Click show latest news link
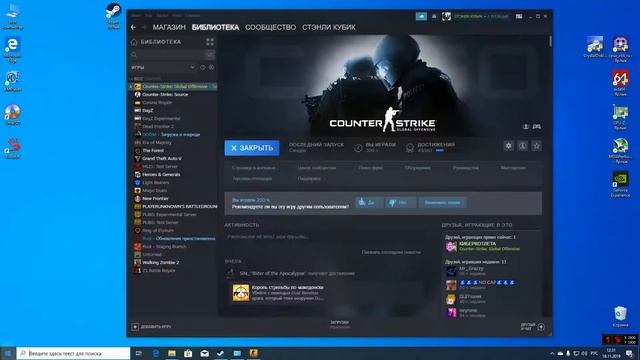The height and width of the screenshot is (360, 640). [x=391, y=252]
